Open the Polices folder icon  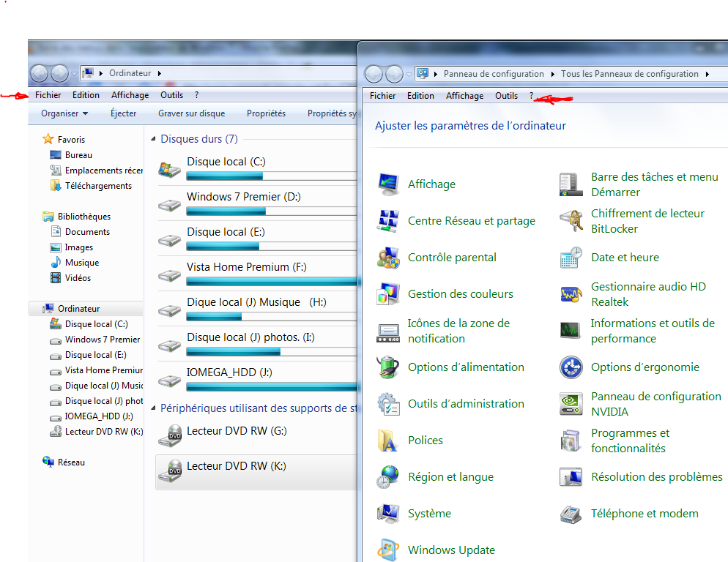pyautogui.click(x=388, y=441)
